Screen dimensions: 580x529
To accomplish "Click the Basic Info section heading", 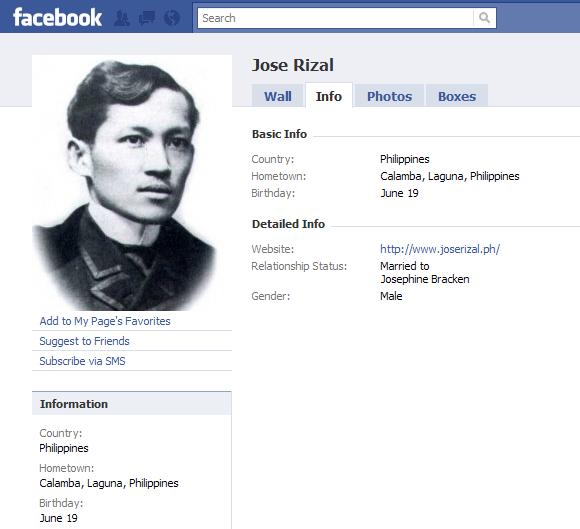I will pyautogui.click(x=279, y=134).
